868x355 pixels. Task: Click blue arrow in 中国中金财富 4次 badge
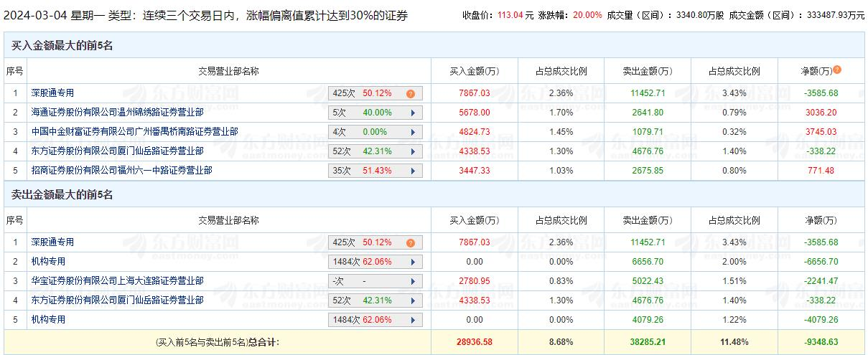pos(413,132)
